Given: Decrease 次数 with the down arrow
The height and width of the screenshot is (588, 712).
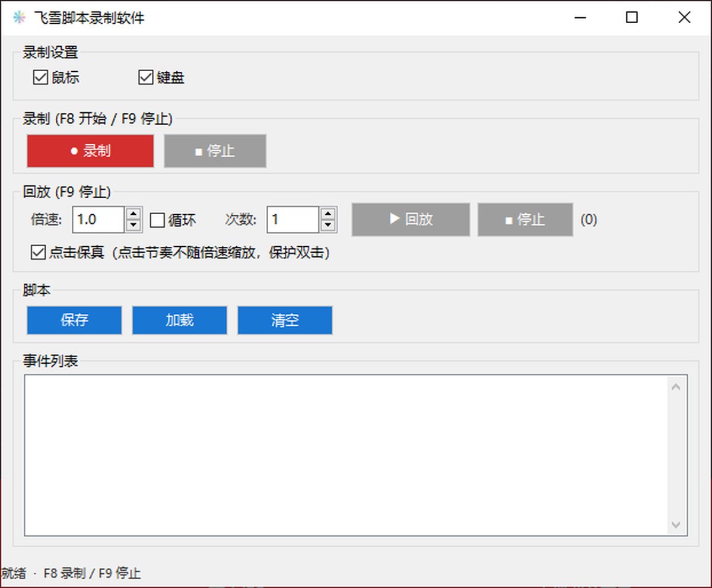Looking at the screenshot, I should click(328, 225).
